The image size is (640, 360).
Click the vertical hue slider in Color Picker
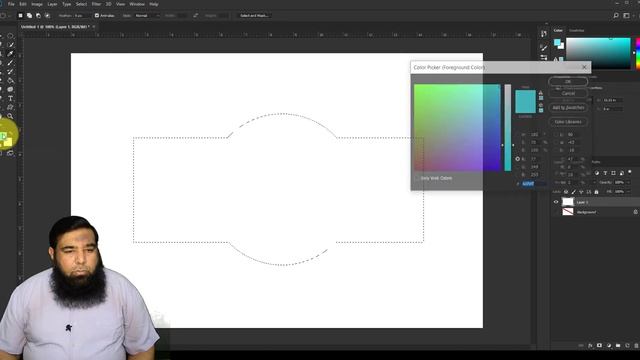(507, 127)
